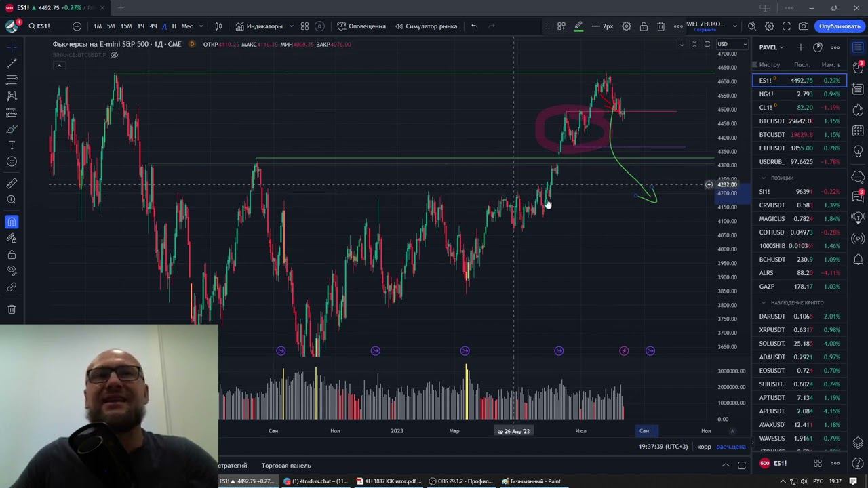Open Paint from the Windows taskbar
This screenshot has width=868, height=488.
tap(532, 481)
